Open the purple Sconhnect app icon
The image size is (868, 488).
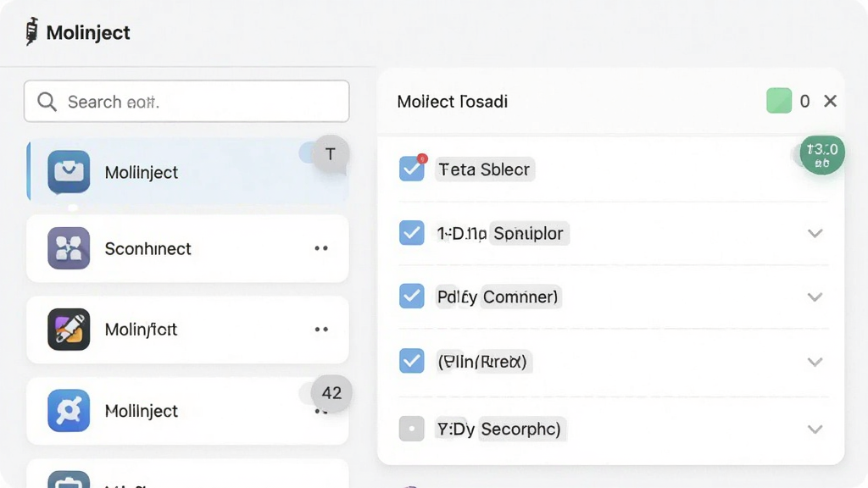tap(69, 248)
